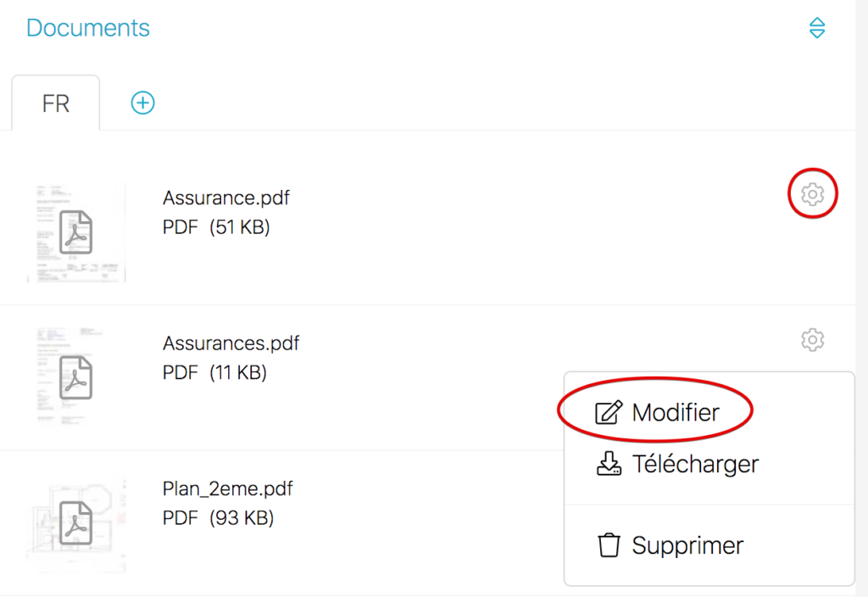Click the trash can icon in menu
The width and height of the screenshot is (868, 597).
609,545
